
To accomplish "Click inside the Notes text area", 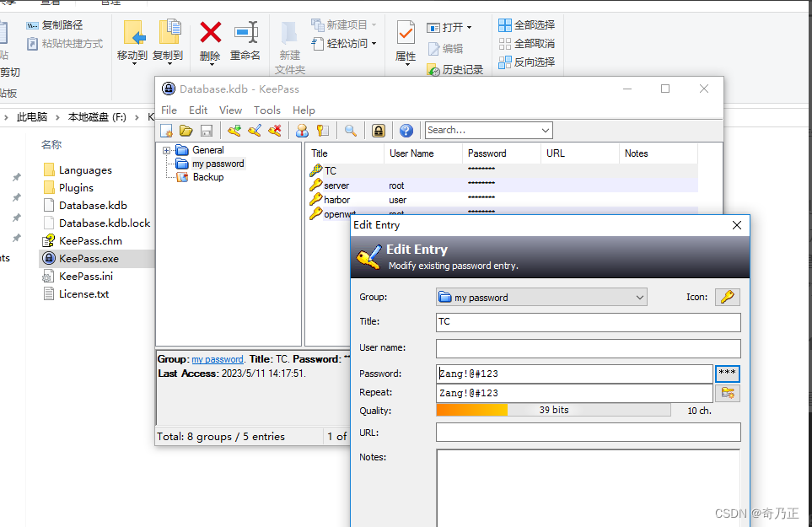I will pos(589,488).
